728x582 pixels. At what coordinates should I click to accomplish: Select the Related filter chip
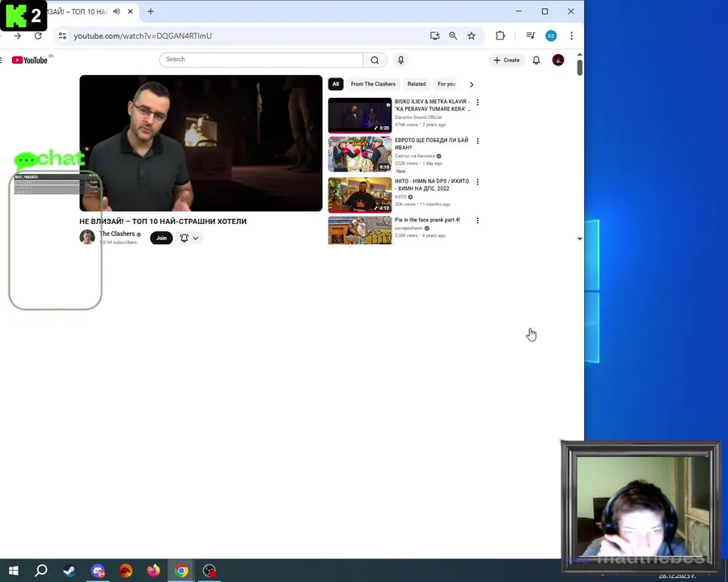coord(417,84)
